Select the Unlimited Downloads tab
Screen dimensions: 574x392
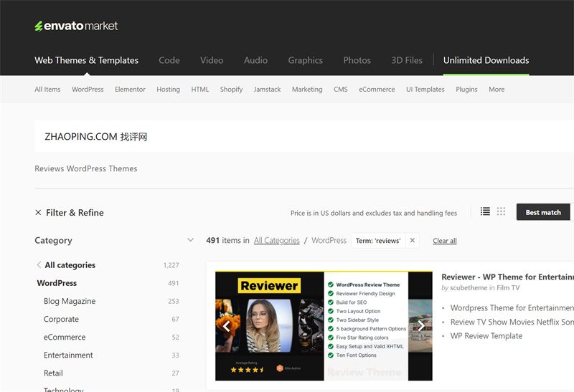tap(486, 60)
